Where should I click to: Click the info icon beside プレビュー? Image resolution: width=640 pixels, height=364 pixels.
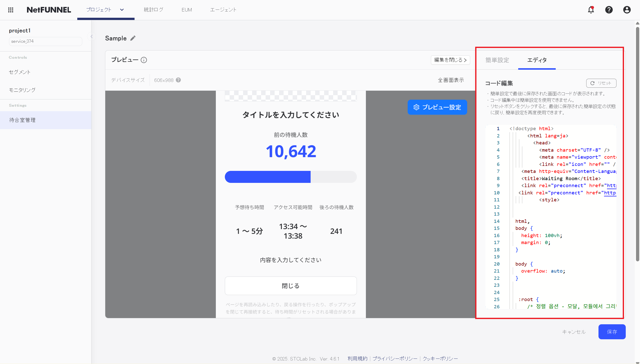[x=144, y=60]
